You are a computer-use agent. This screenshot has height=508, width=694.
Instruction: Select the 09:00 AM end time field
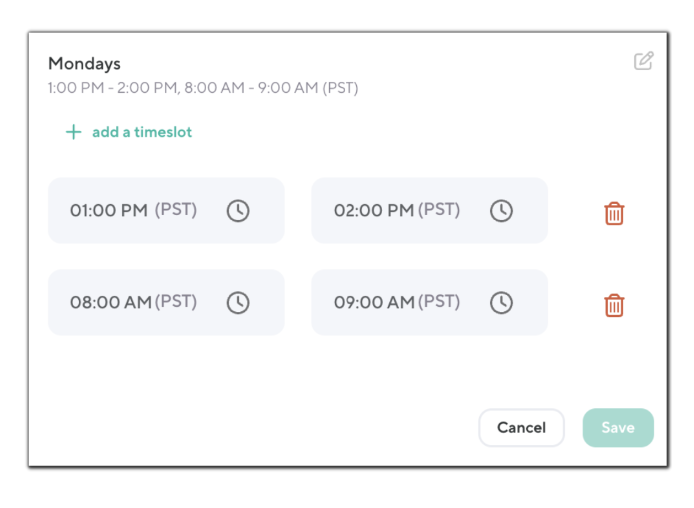pos(374,303)
